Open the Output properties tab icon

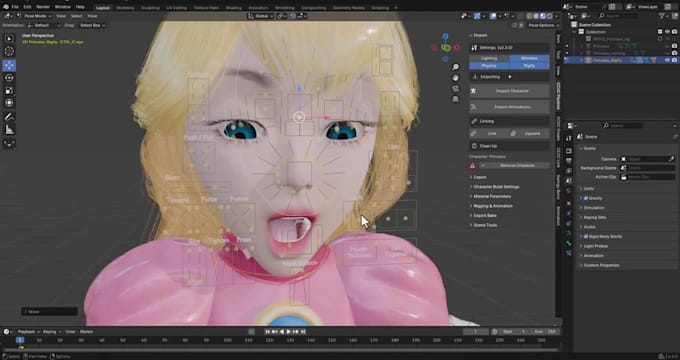569,161
